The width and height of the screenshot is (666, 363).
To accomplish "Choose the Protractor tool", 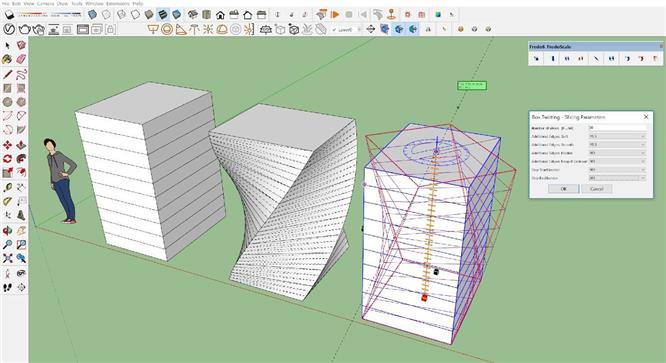I will coord(7,201).
